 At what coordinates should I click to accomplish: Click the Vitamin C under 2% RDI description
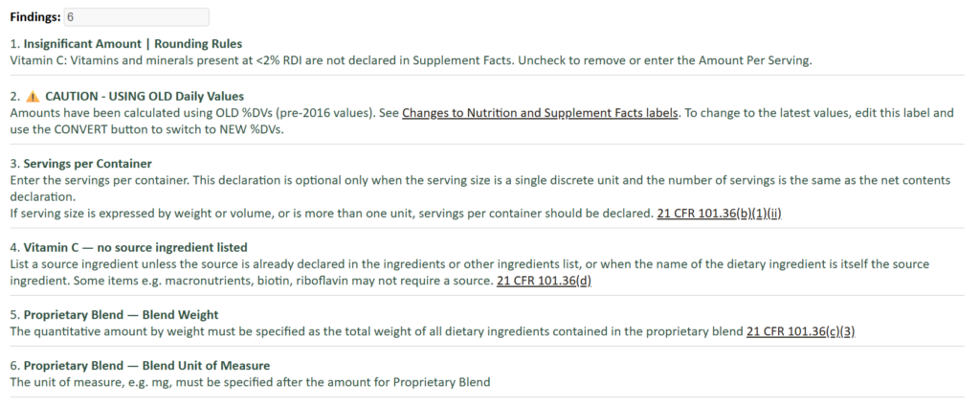click(x=410, y=60)
